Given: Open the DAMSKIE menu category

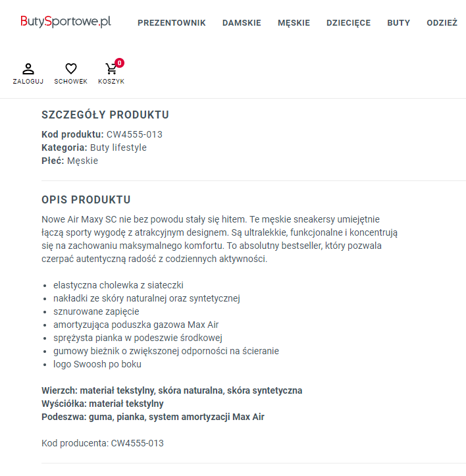Looking at the screenshot, I should (x=242, y=23).
